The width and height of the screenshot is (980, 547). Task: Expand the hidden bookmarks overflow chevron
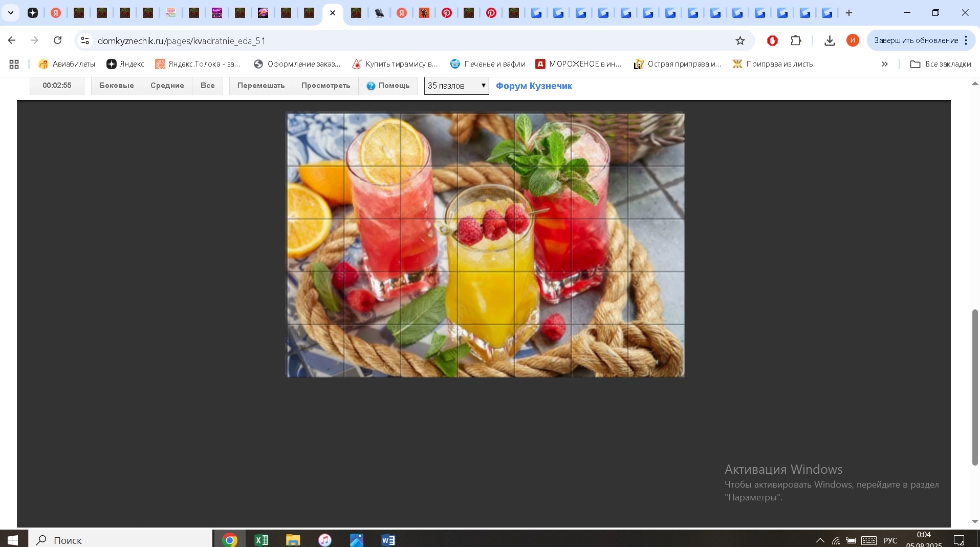(884, 64)
